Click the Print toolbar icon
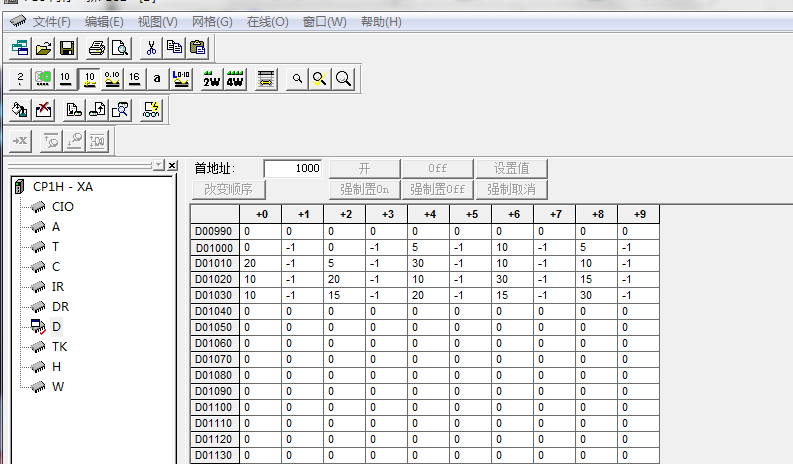Image resolution: width=793 pixels, height=464 pixels. tap(97, 47)
